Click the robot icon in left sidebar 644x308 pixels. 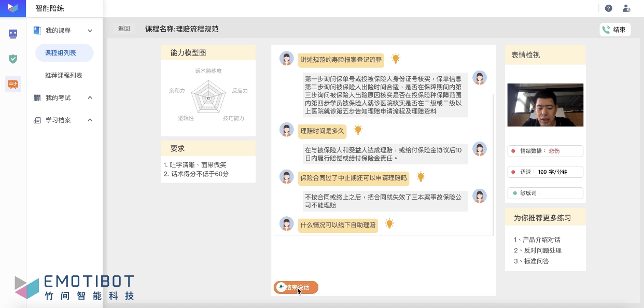coord(13,34)
